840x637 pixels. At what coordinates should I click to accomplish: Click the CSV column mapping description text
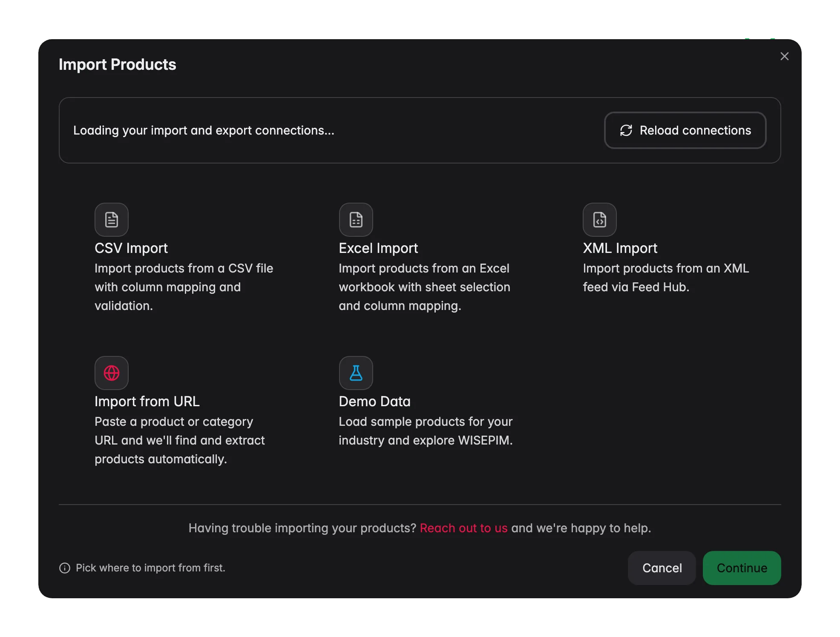184,287
